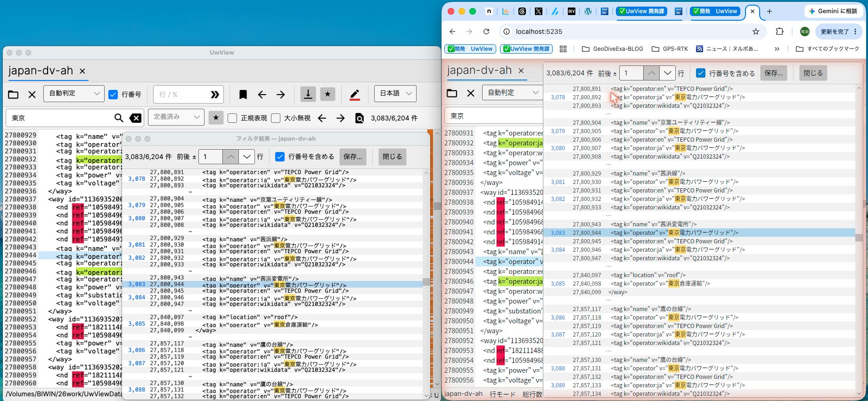
Task: Open the apps grid icon in bookmarks bar
Action: click(563, 49)
